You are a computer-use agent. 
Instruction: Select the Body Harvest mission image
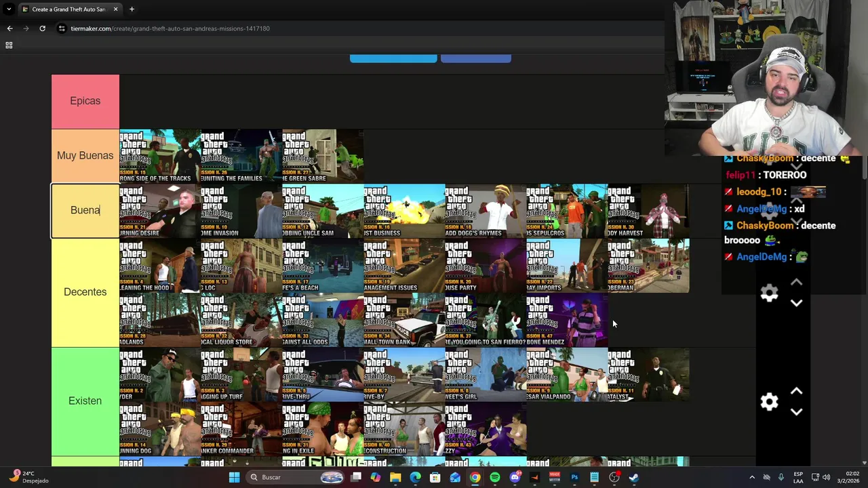[x=648, y=211]
